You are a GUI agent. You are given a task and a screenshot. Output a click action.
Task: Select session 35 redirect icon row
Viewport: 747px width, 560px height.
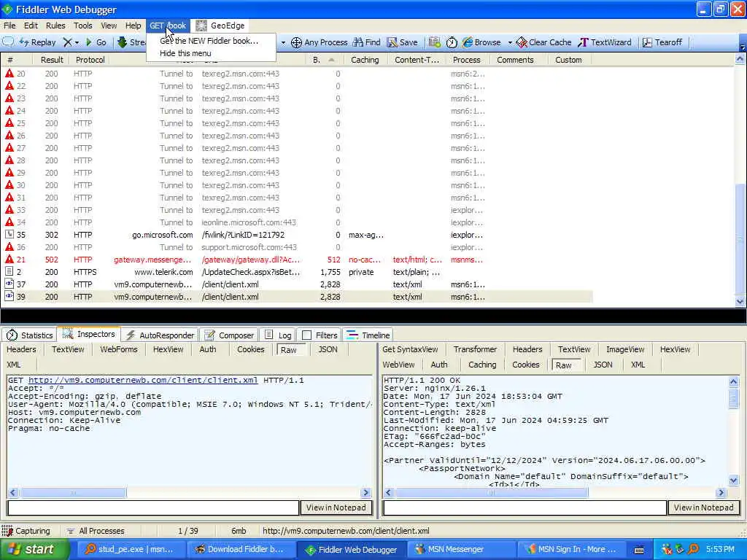[9, 235]
